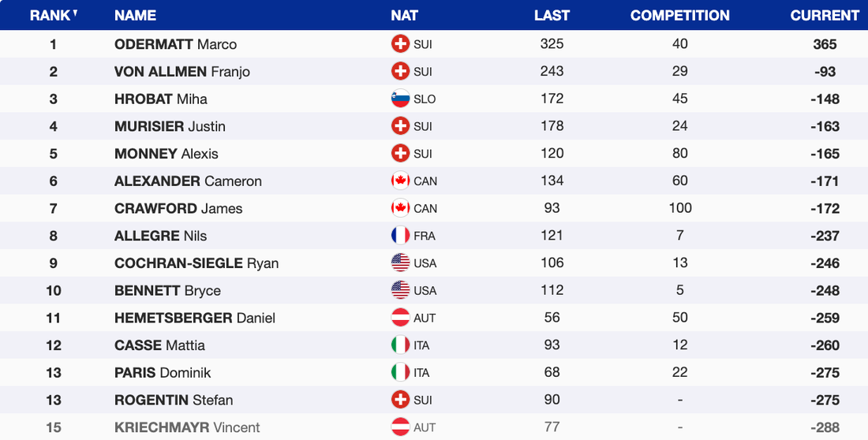Click Austria flag icon in Hemetsberger row
The width and height of the screenshot is (868, 440).
click(x=401, y=318)
